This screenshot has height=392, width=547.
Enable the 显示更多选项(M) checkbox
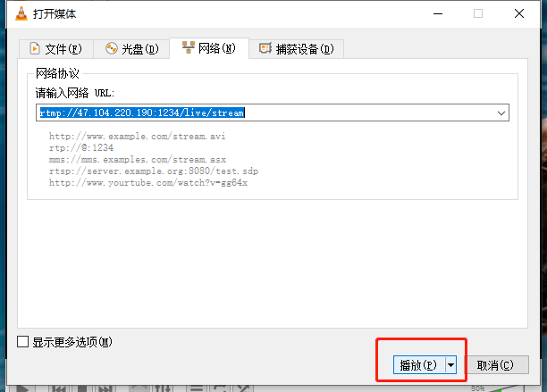[x=23, y=342]
